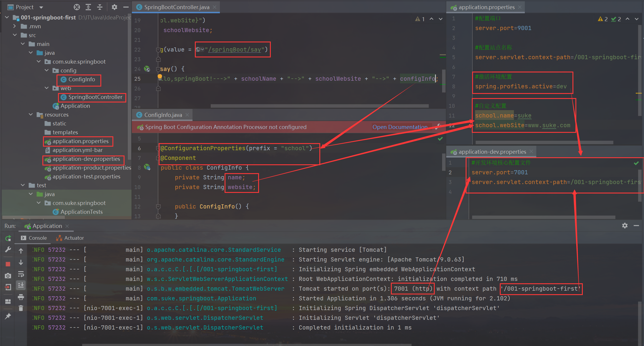644x346 pixels.
Task: Click the green Rerun Application icon
Action: click(x=8, y=238)
